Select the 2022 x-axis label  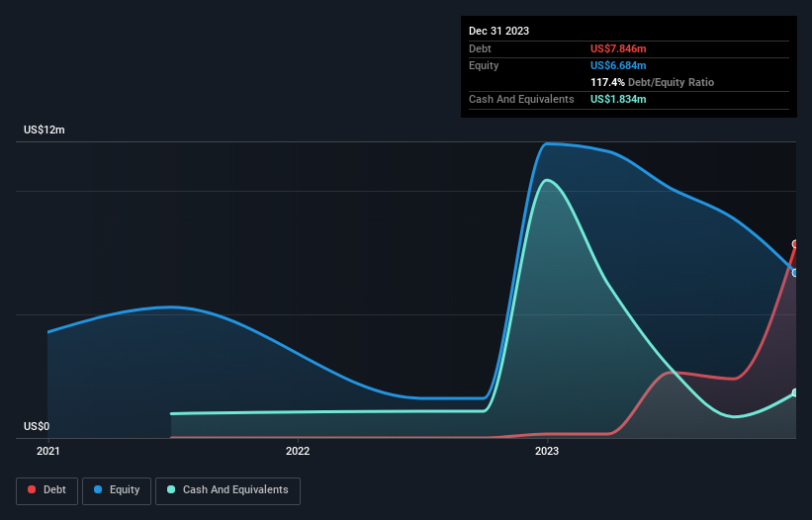(298, 451)
